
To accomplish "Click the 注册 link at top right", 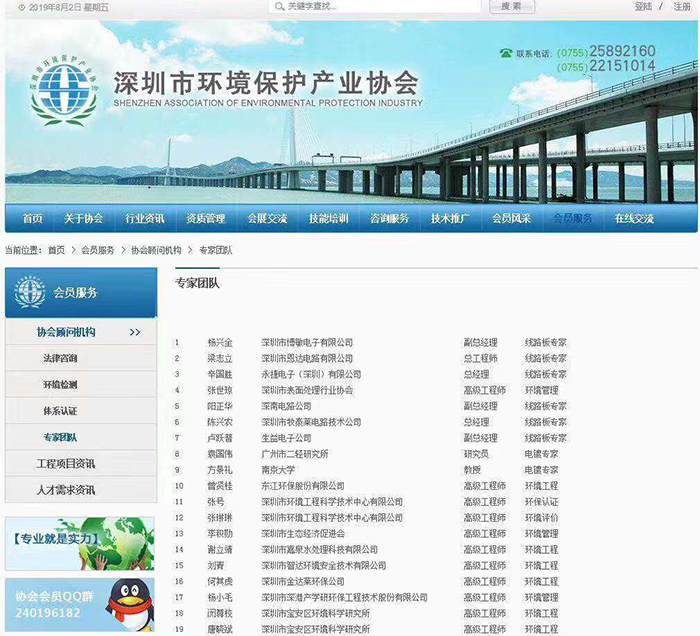I will [682, 7].
